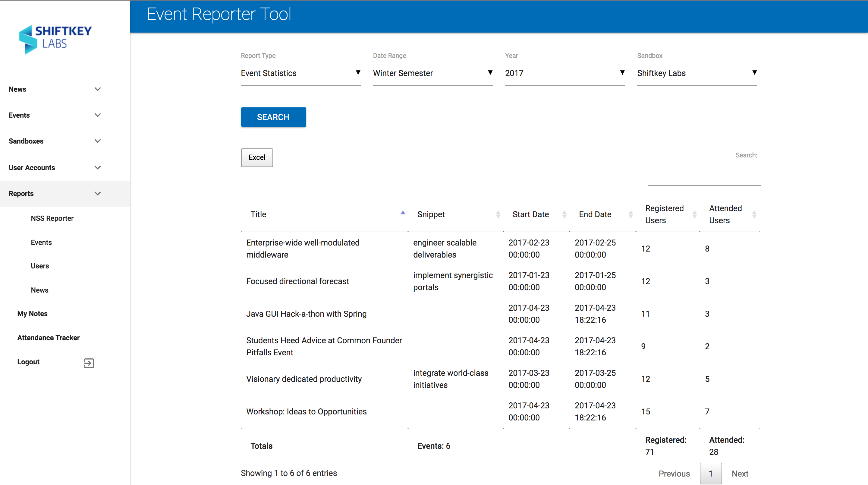Sort by Snippet column arrows
Screen dimensions: 868x485
click(498, 214)
